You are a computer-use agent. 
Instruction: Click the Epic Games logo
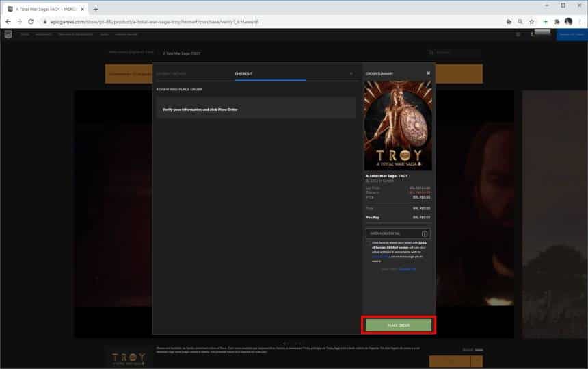(x=8, y=34)
